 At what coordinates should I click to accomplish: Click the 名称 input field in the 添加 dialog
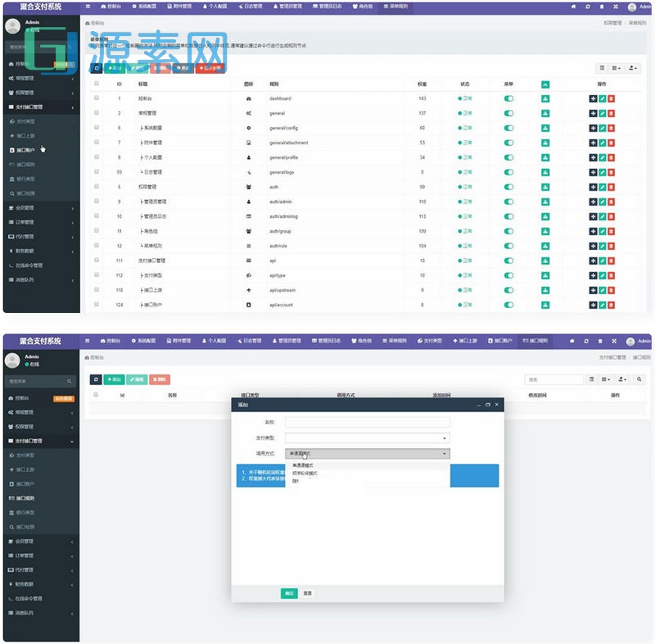[367, 422]
